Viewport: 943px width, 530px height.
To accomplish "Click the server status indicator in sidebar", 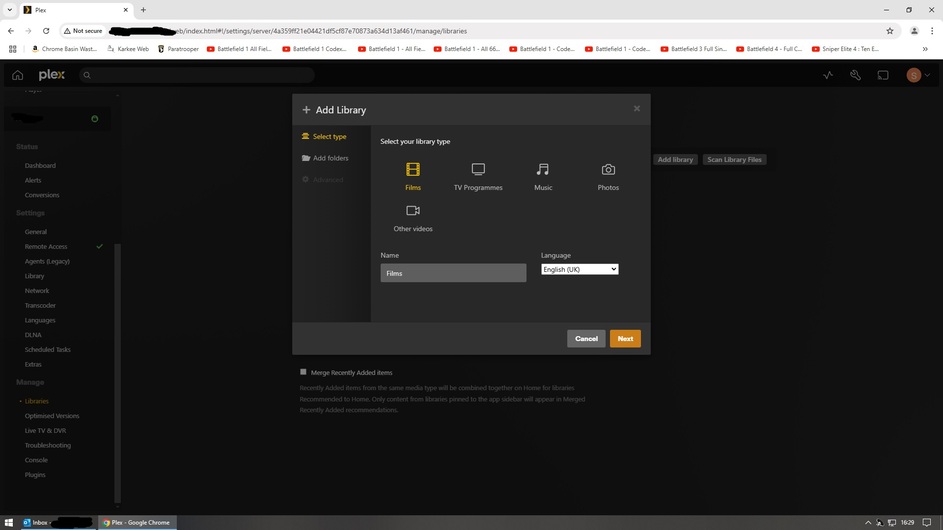I will coord(94,119).
